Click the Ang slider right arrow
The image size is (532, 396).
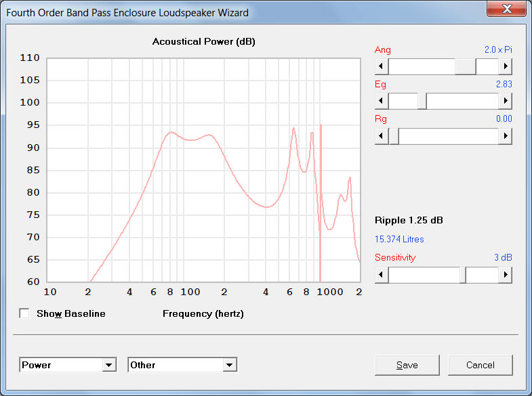point(505,66)
